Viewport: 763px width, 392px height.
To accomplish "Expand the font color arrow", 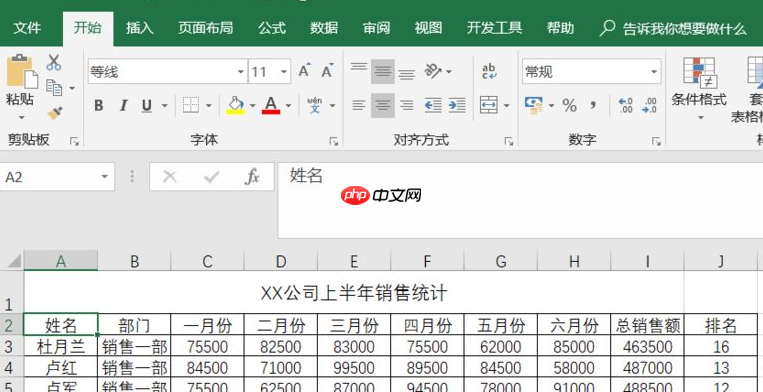I will pyautogui.click(x=288, y=106).
